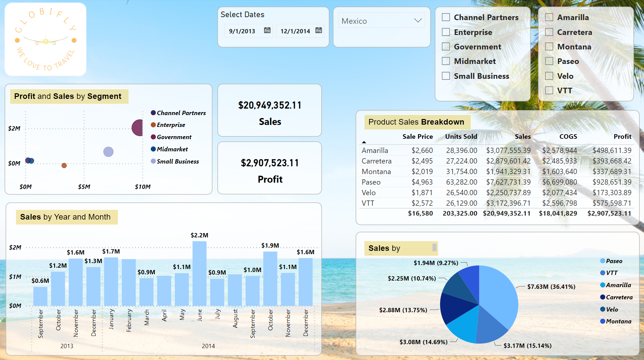Click the Small Business scatter legend entry
Viewport: 644px width, 360px height.
[x=175, y=161]
